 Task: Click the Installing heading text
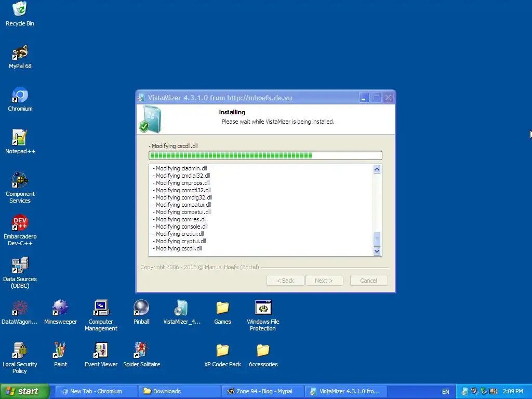[232, 112]
